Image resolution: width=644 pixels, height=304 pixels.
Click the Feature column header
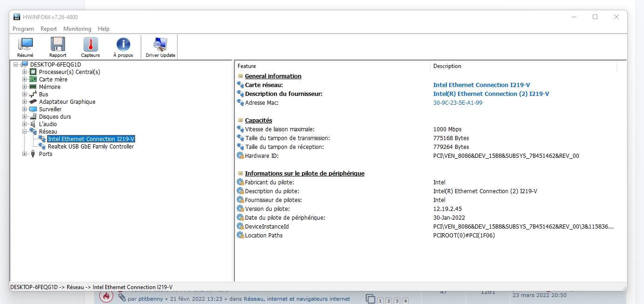(x=332, y=66)
